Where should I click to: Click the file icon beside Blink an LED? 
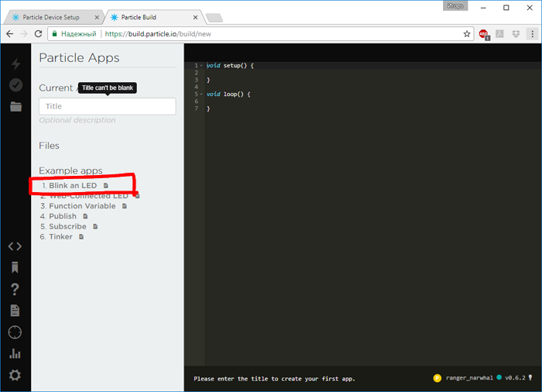pos(106,186)
